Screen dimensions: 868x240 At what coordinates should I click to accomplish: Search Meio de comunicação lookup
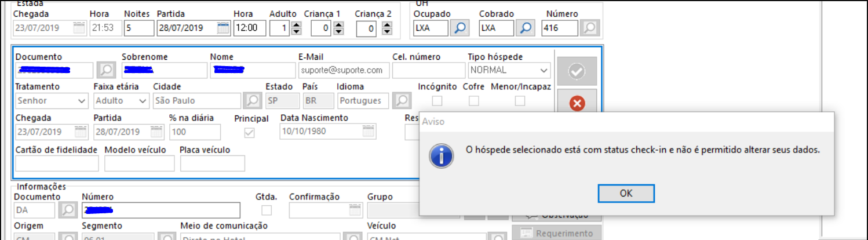click(351, 237)
